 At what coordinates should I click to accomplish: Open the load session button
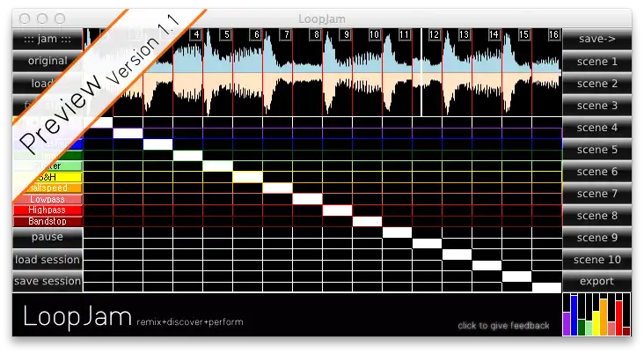pyautogui.click(x=48, y=260)
